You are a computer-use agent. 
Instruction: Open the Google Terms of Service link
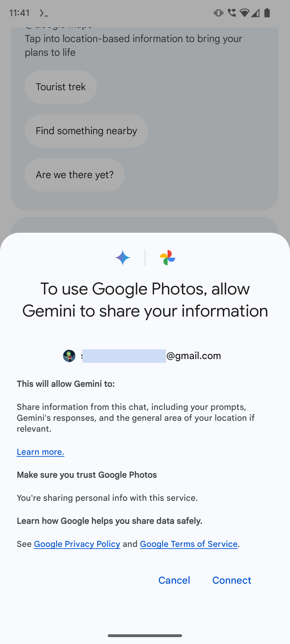[189, 544]
